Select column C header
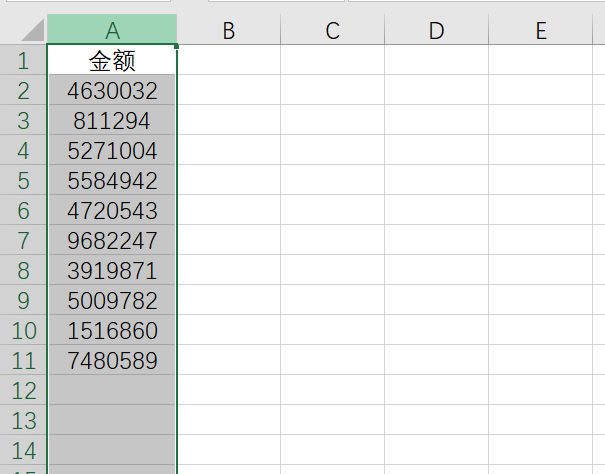605x474 pixels. click(333, 29)
